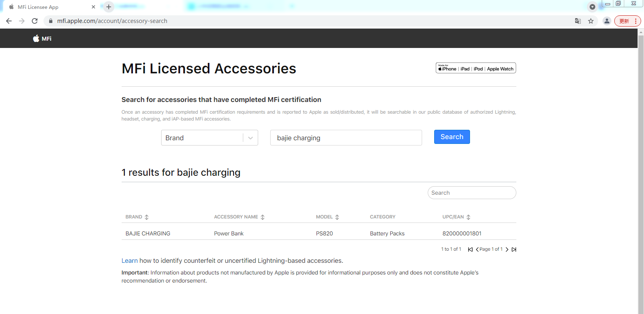The image size is (644, 314).
Task: Click the PS820 model cell
Action: (324, 233)
